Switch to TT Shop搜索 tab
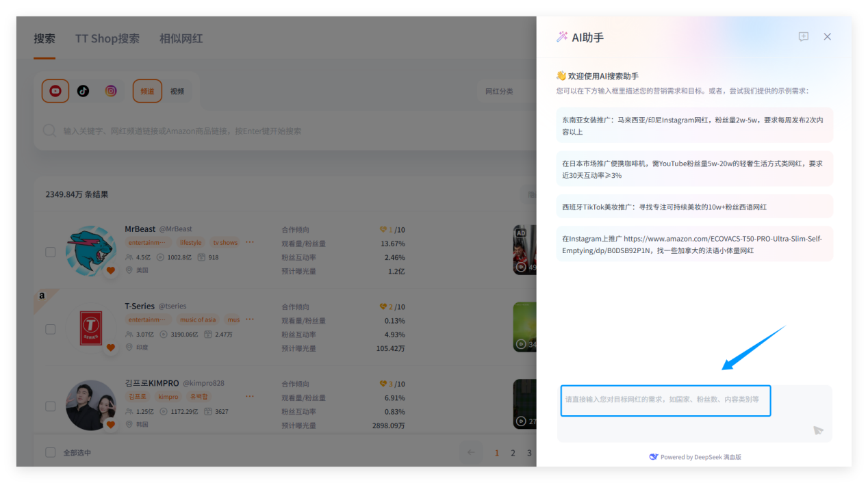Screen dimensions: 868x483 point(107,39)
